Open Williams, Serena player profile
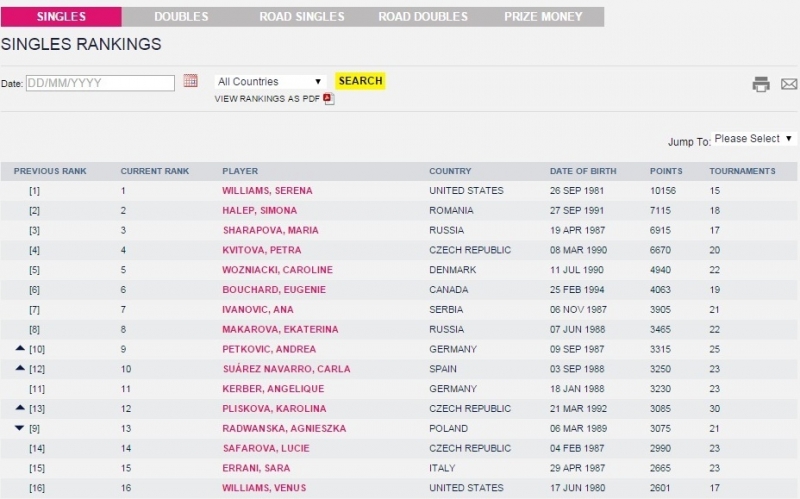 pyautogui.click(x=267, y=191)
